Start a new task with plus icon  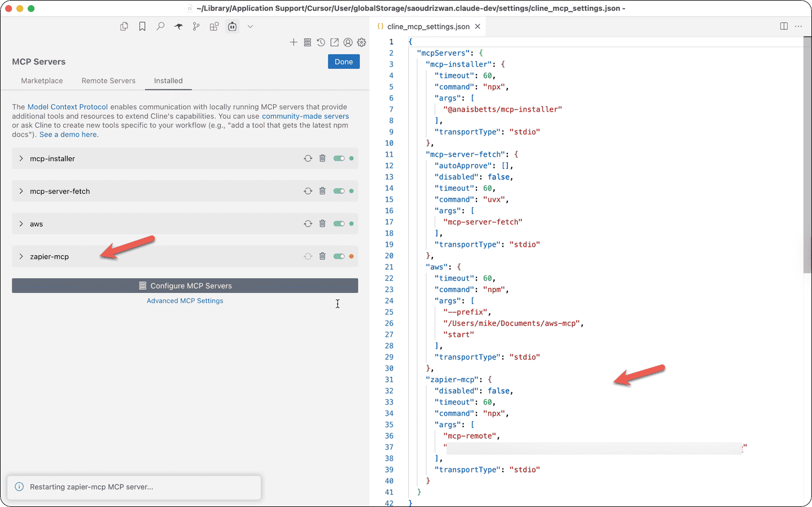click(x=293, y=42)
